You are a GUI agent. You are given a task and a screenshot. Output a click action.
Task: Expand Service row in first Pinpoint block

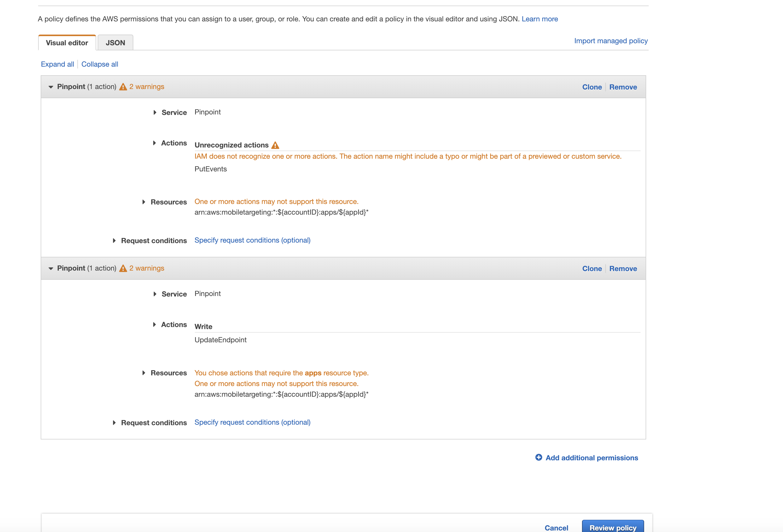coord(155,112)
